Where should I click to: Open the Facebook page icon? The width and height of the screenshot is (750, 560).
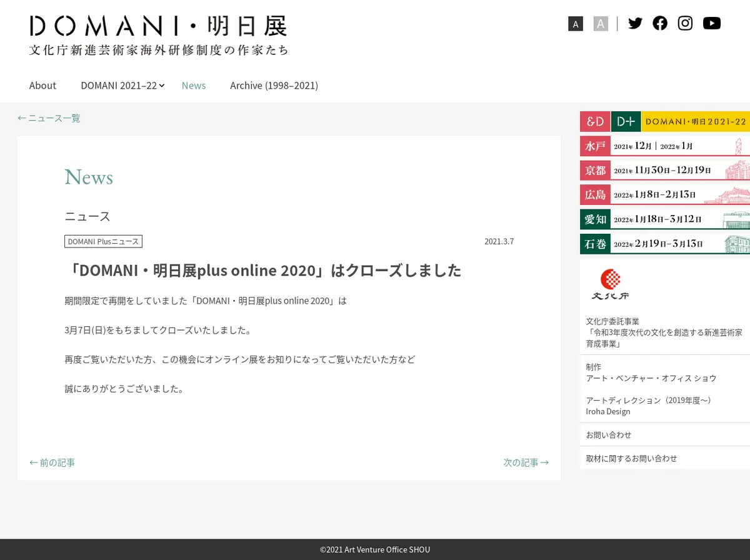660,23
